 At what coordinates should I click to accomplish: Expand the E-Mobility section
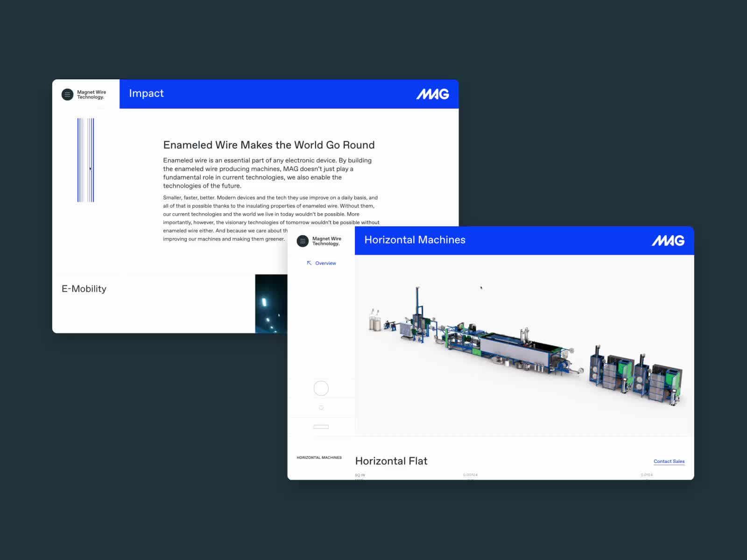click(85, 289)
